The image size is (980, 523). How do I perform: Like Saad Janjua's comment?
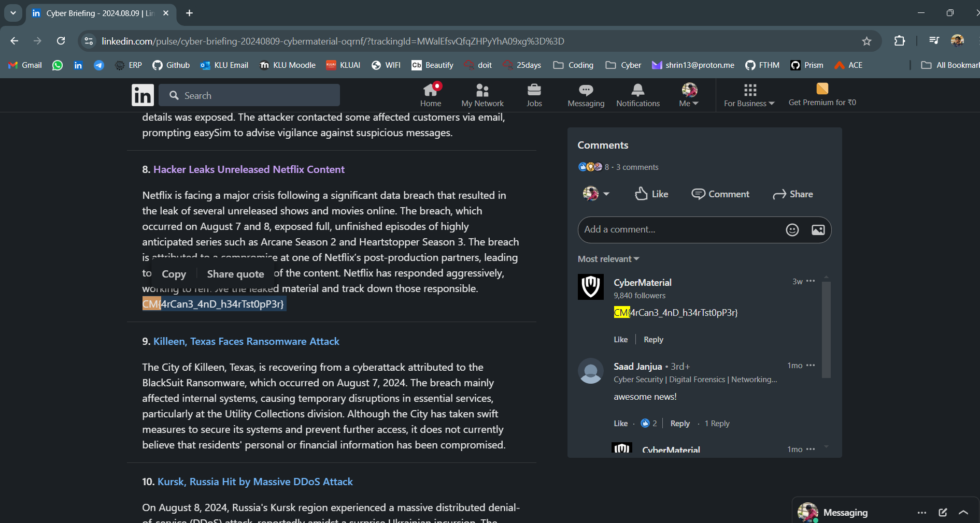click(620, 424)
